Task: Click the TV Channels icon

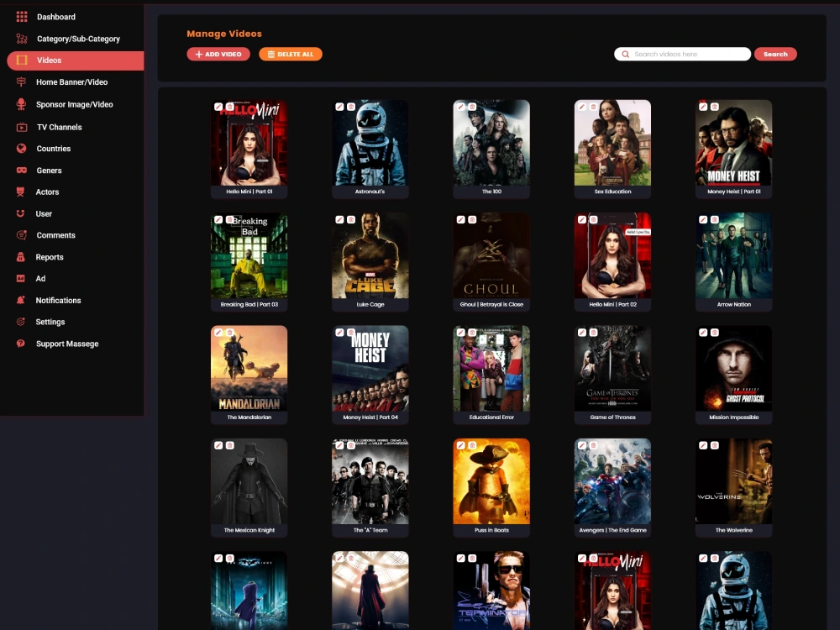Action: coord(22,127)
